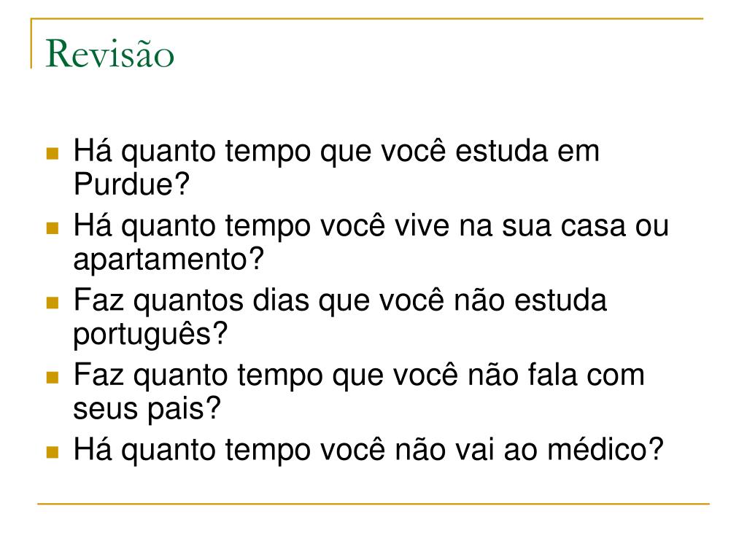Click the text 'Faz quanto tempo que você não fala com'
This screenshot has height=560, width=747.
(x=359, y=376)
